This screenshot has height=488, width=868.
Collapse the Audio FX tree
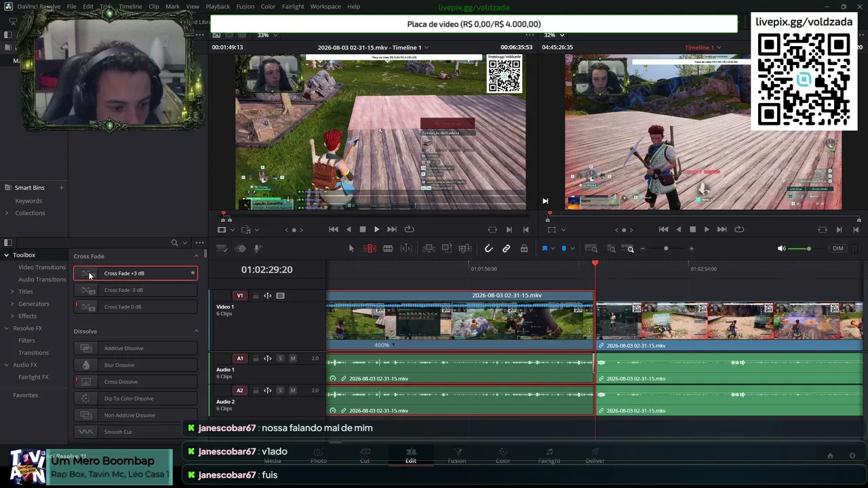(x=6, y=365)
